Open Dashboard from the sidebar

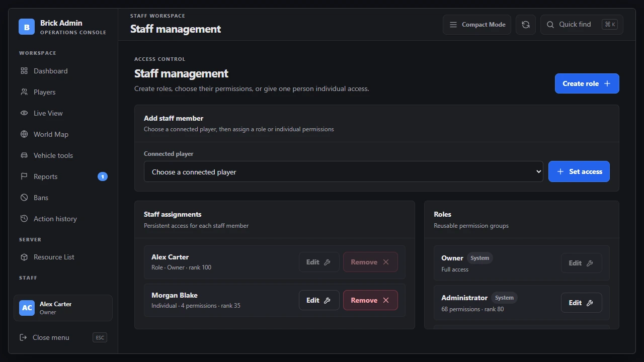(63, 71)
